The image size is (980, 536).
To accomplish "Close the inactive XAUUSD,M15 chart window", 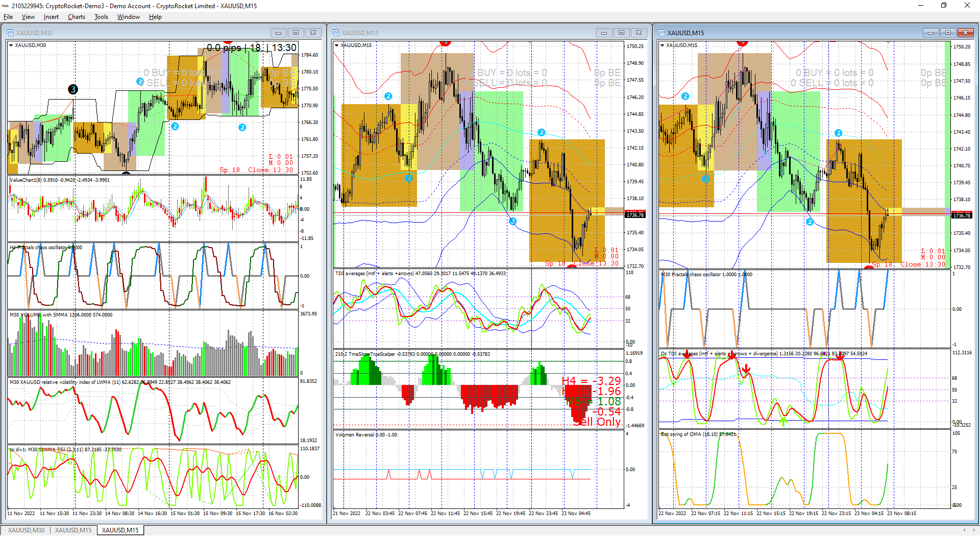I will pos(639,33).
